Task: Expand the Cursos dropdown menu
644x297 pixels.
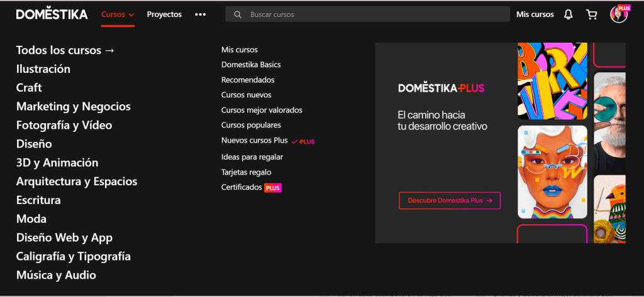Action: [118, 14]
